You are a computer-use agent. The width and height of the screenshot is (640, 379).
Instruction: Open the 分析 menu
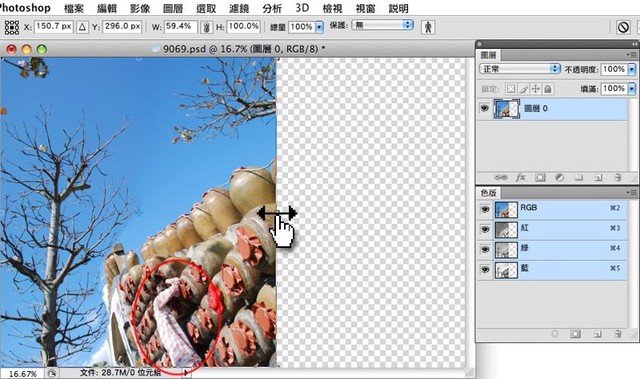272,8
